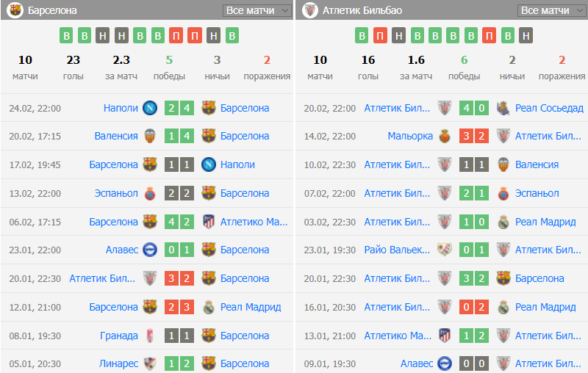Click Mallorca logo in 14.02 match
This screenshot has width=588, height=373.
click(x=445, y=136)
